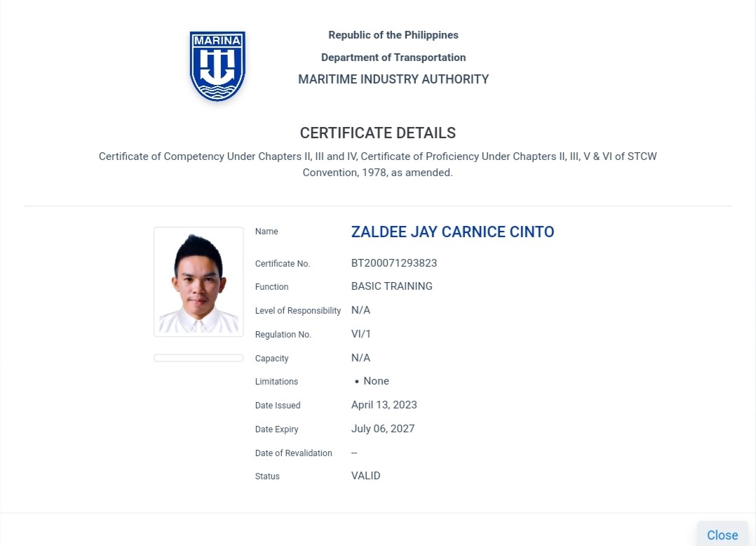Click the MARINA anchor logo

pyautogui.click(x=217, y=66)
